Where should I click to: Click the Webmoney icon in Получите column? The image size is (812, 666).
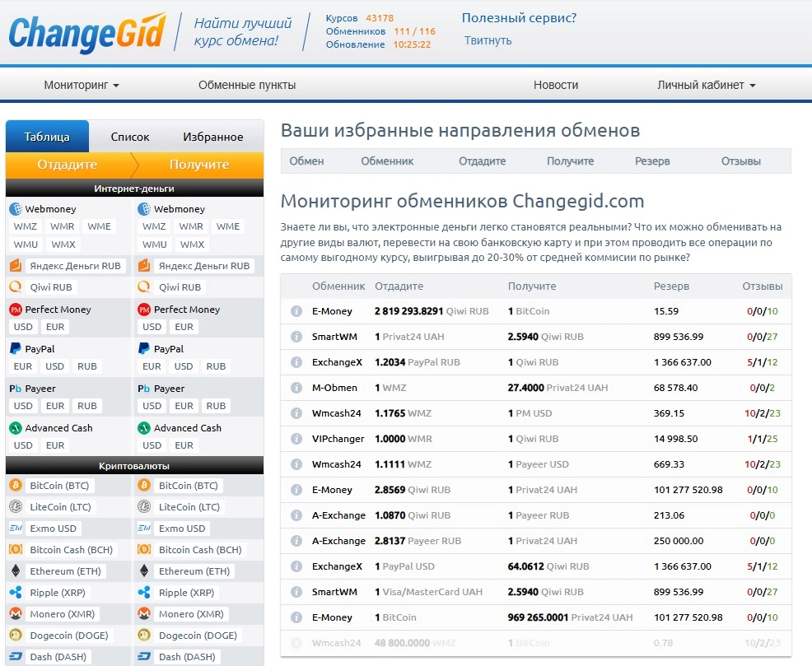click(x=144, y=209)
